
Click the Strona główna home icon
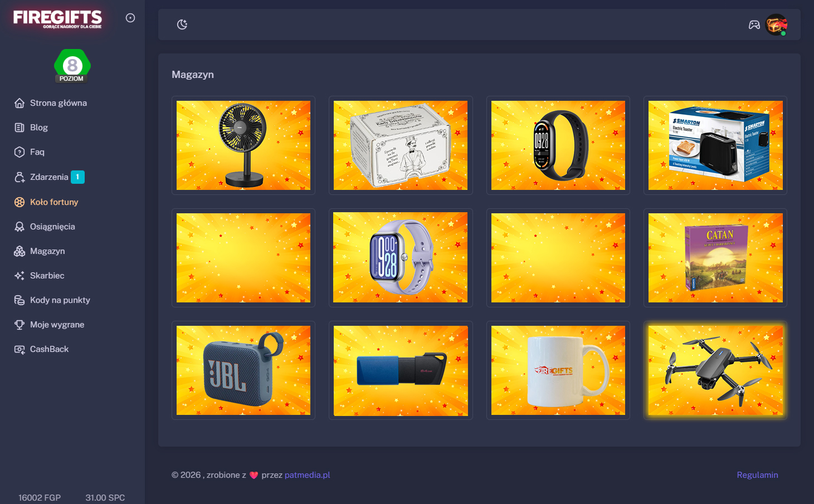18,102
